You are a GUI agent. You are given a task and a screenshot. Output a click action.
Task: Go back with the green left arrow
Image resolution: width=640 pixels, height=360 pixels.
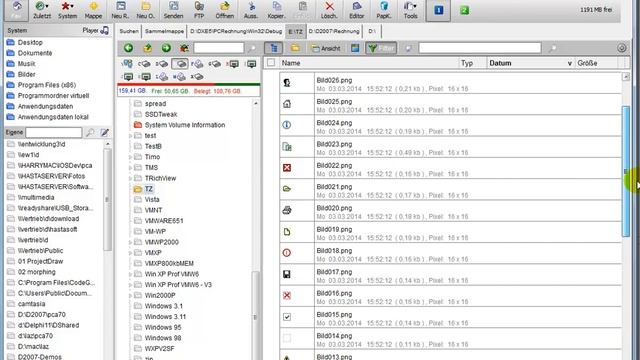(128, 48)
